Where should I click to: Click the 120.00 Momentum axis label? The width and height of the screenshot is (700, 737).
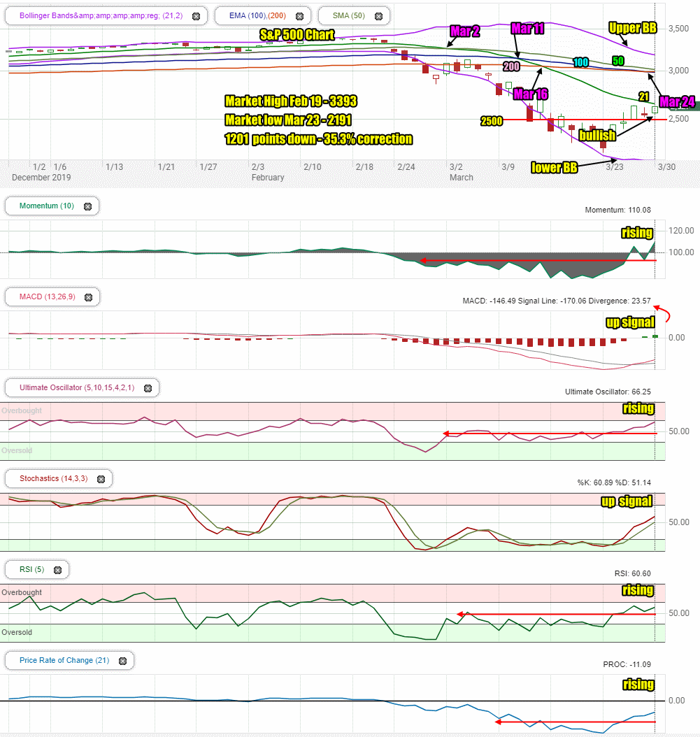click(x=681, y=231)
